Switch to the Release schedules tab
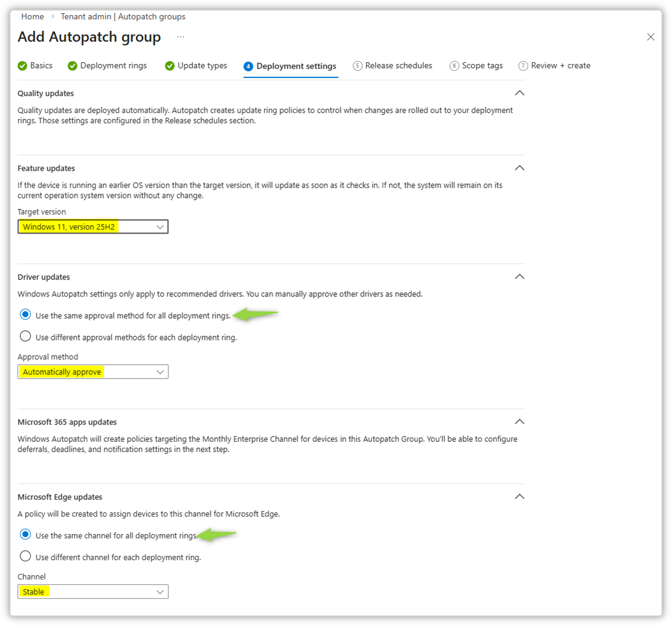This screenshot has width=672, height=626. [398, 66]
